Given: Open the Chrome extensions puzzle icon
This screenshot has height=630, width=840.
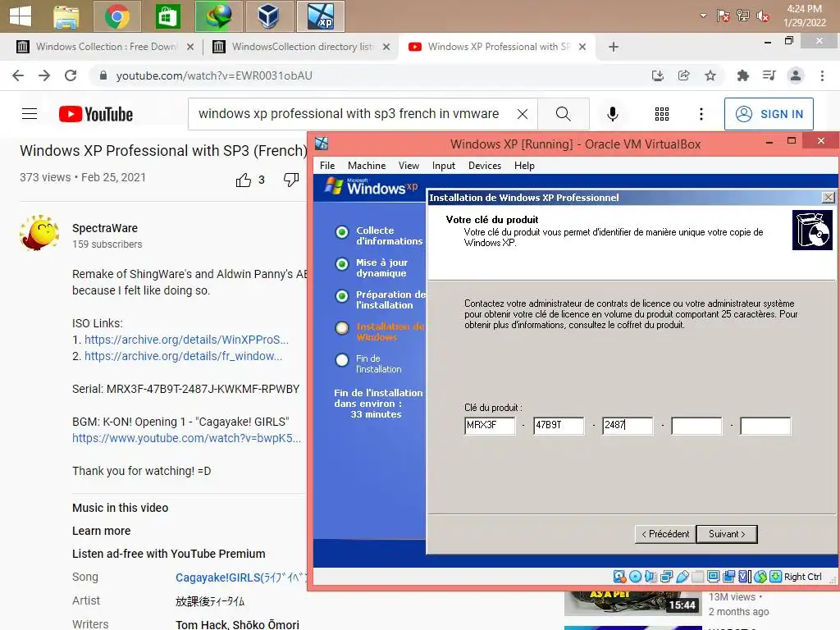Looking at the screenshot, I should (742, 75).
